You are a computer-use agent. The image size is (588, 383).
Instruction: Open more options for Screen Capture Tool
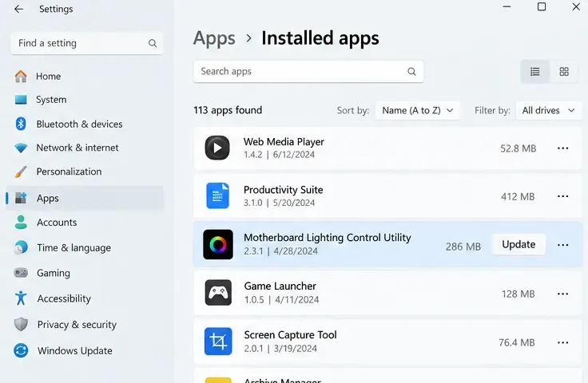562,342
